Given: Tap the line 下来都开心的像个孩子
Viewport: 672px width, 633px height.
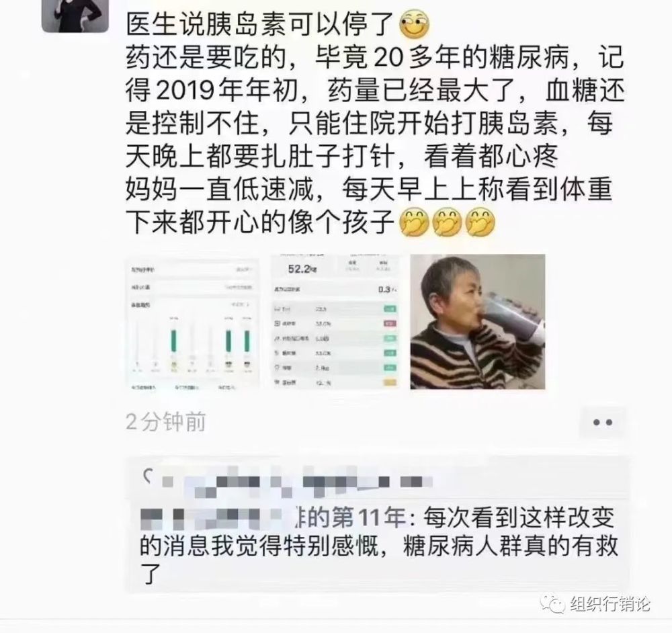Looking at the screenshot, I should pos(260,222).
